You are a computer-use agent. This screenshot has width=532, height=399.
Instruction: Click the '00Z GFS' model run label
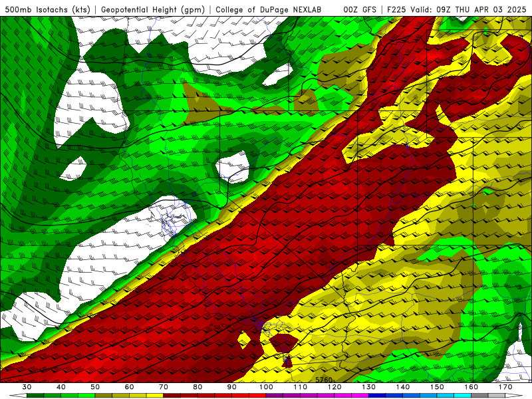360,9
